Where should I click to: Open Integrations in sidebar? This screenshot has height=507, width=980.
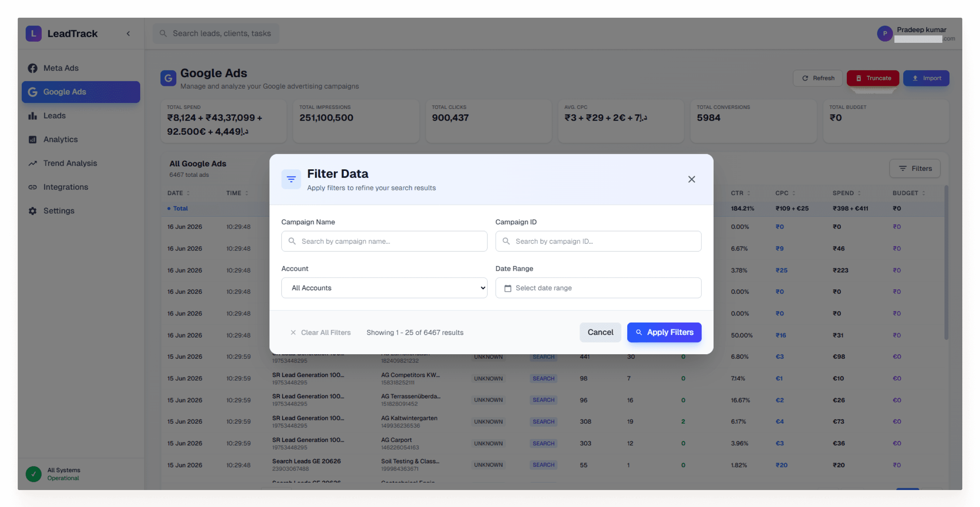click(81, 187)
